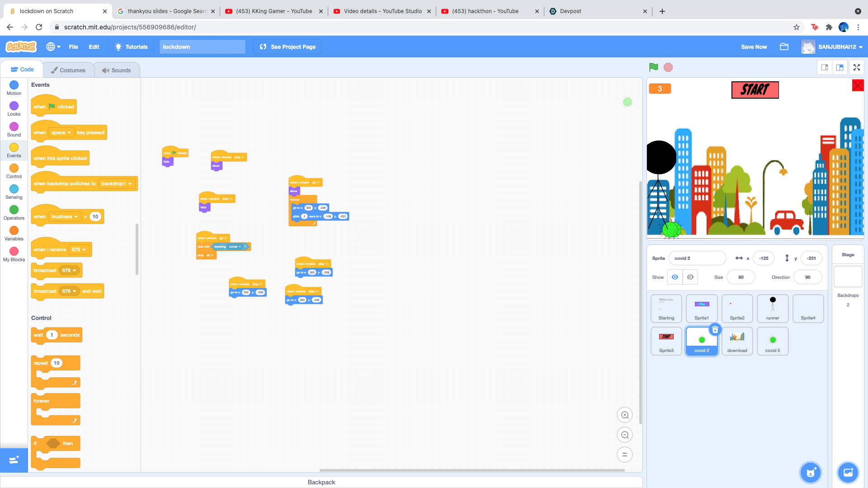Open the language globe dropdown
This screenshot has width=868, height=488.
pyautogui.click(x=53, y=47)
